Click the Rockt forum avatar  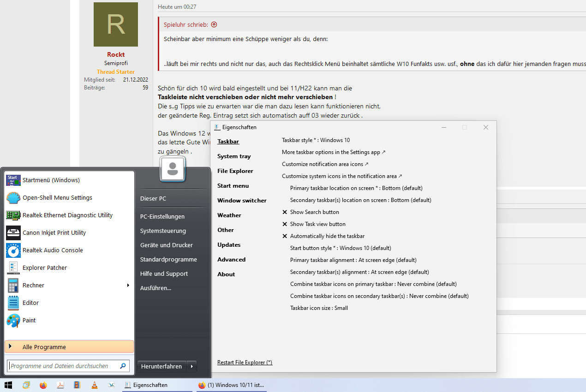(116, 24)
